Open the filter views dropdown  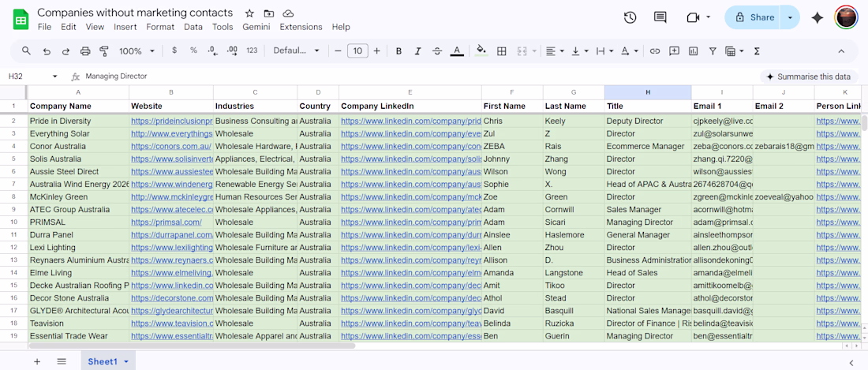coord(734,50)
